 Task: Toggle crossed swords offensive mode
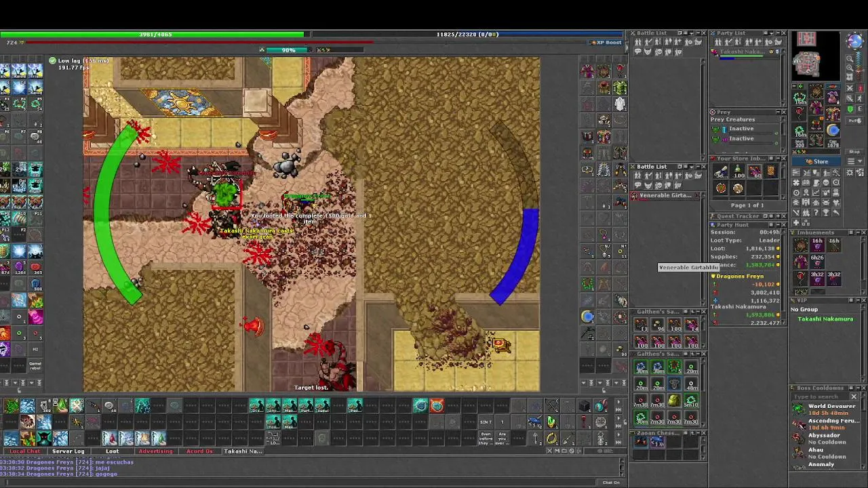pos(850,87)
